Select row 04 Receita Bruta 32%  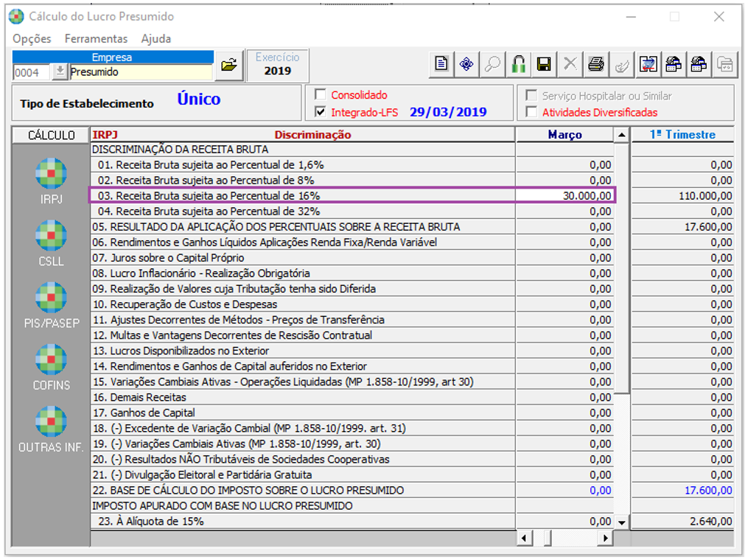tap(303, 211)
